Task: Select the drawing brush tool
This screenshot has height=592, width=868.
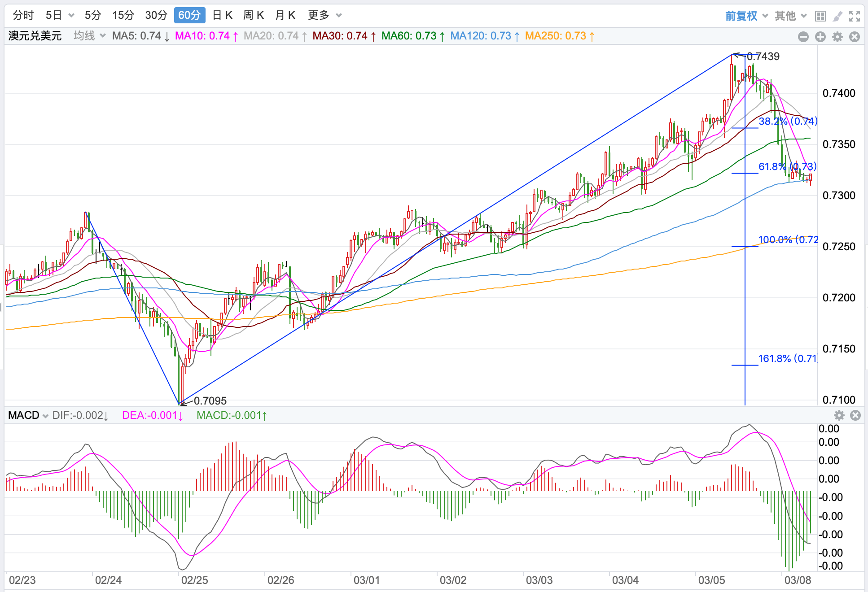Action: pos(837,16)
